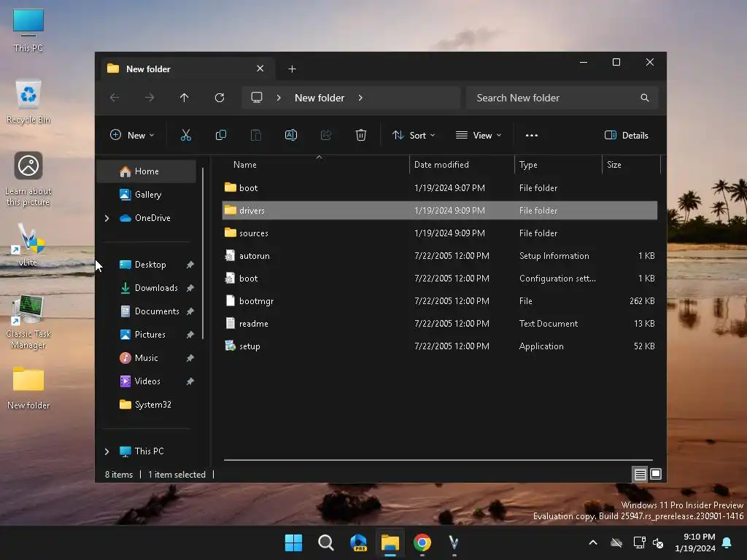
Task: Select the autorun setup information file
Action: click(x=440, y=256)
